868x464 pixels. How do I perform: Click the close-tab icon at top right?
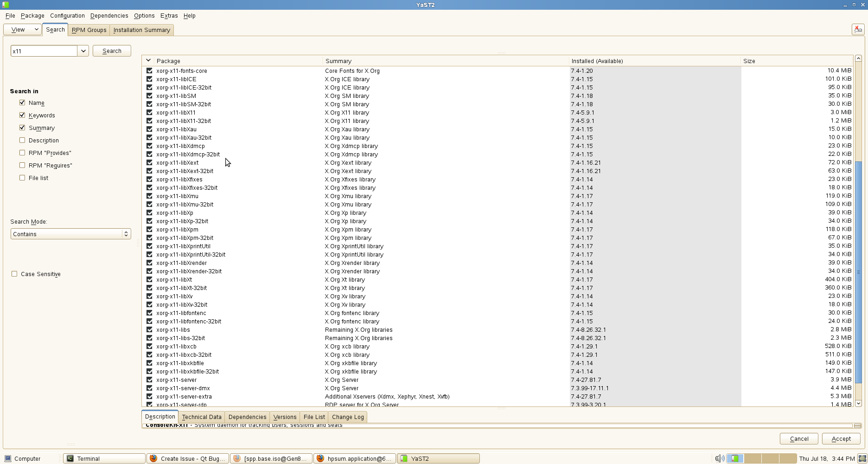click(x=858, y=29)
